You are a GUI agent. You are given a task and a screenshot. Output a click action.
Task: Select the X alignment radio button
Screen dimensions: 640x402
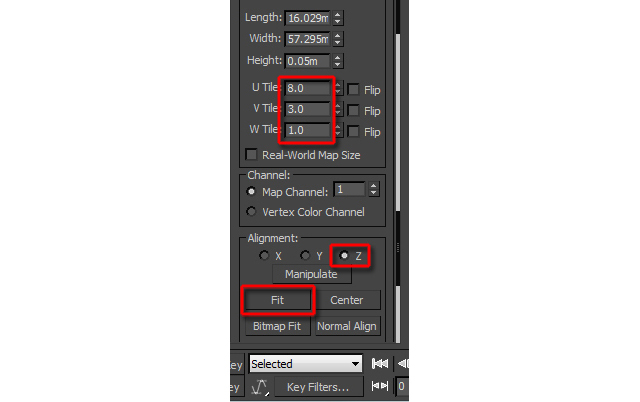coord(264,255)
